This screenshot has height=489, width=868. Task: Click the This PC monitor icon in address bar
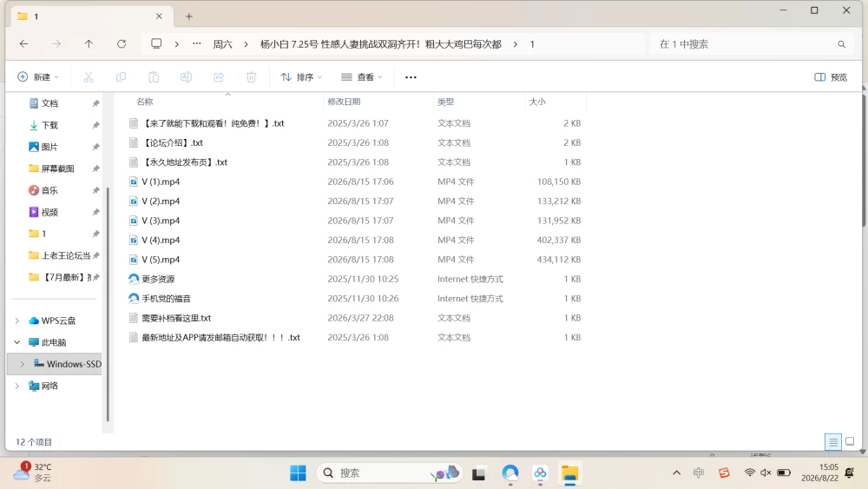(x=156, y=43)
